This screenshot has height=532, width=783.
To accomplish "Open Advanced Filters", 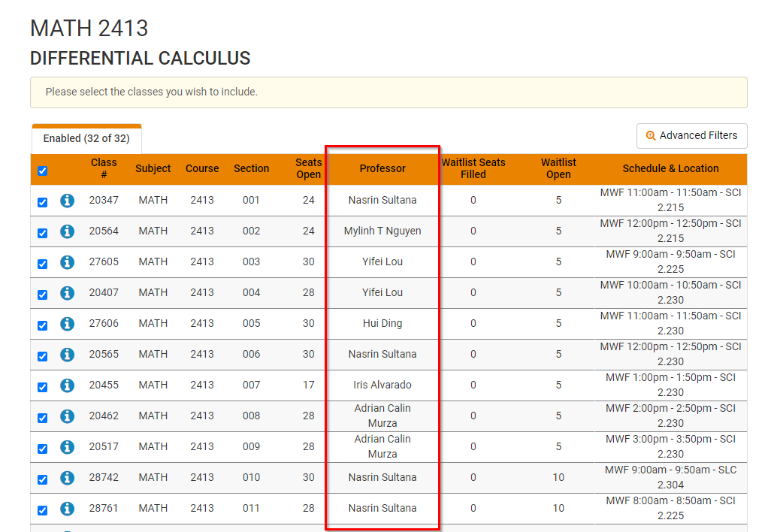I will [691, 135].
